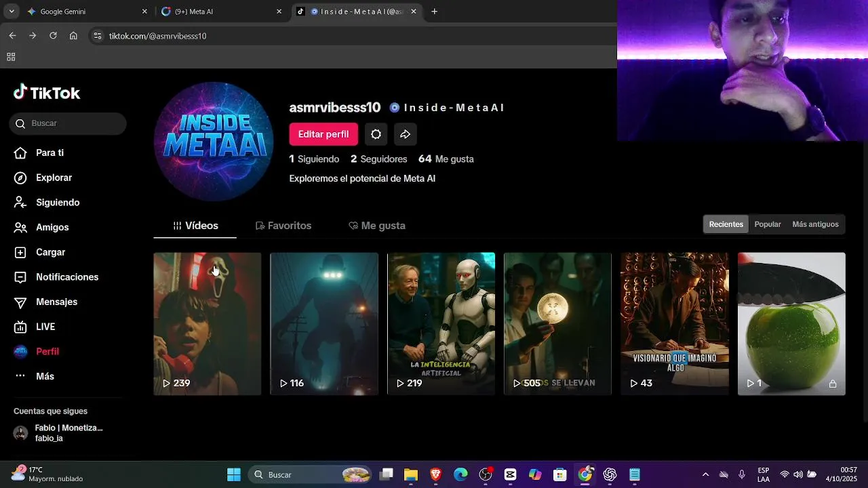Screen dimensions: 868x488
Task: Click browser back arrow
Action: (x=12, y=36)
